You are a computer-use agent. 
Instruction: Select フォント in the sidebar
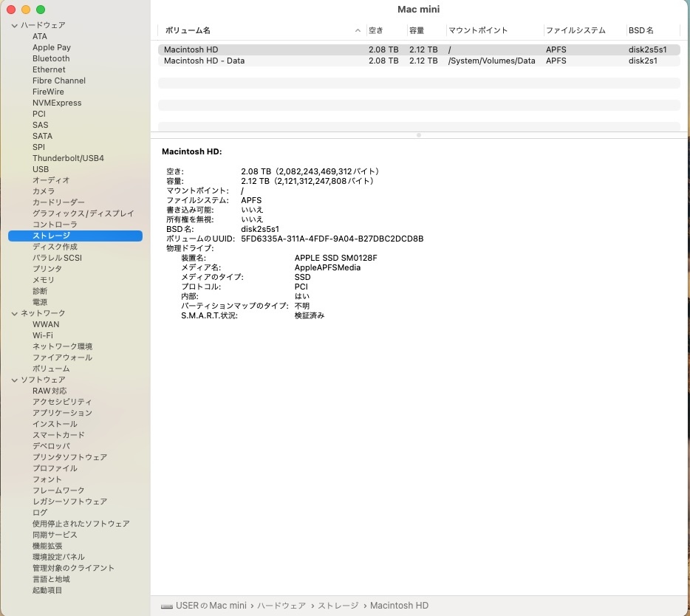point(47,479)
